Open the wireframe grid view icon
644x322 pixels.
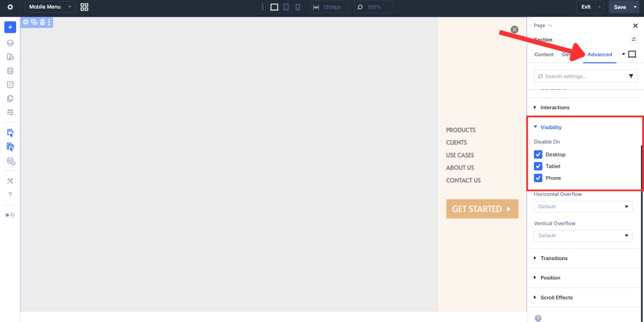84,7
